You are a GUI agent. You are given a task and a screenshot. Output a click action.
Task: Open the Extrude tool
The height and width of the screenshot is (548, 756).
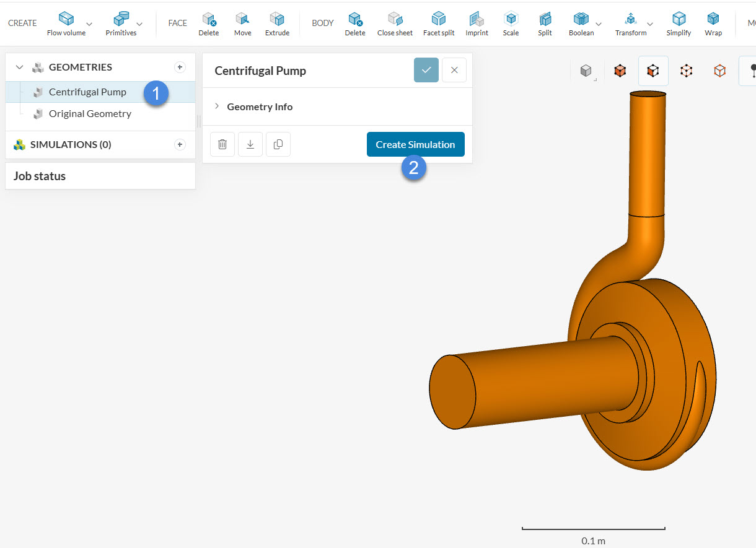click(277, 22)
